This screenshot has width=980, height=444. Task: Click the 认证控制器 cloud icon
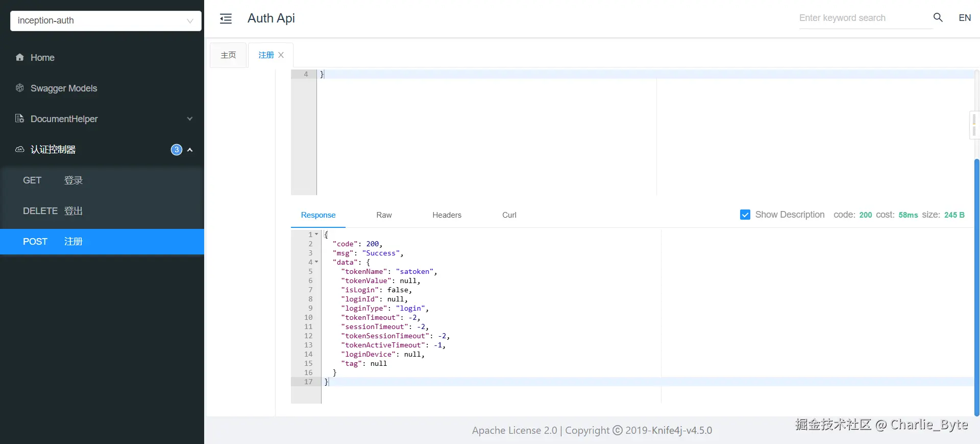(20, 149)
